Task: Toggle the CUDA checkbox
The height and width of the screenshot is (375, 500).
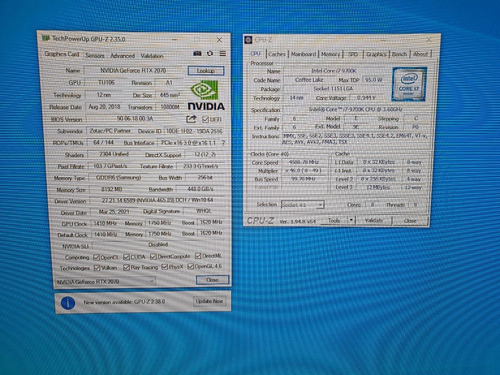Action: click(x=126, y=257)
